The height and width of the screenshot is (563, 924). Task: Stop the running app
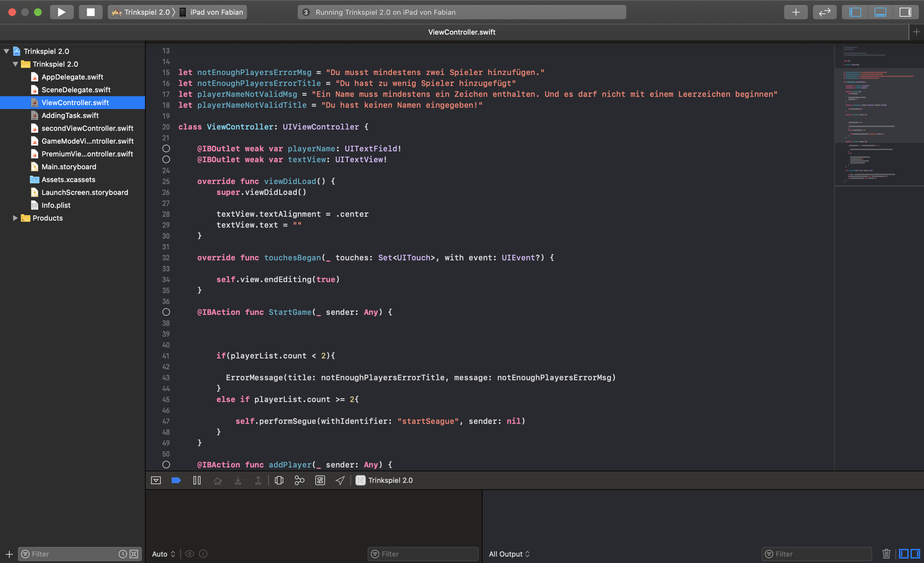[90, 12]
